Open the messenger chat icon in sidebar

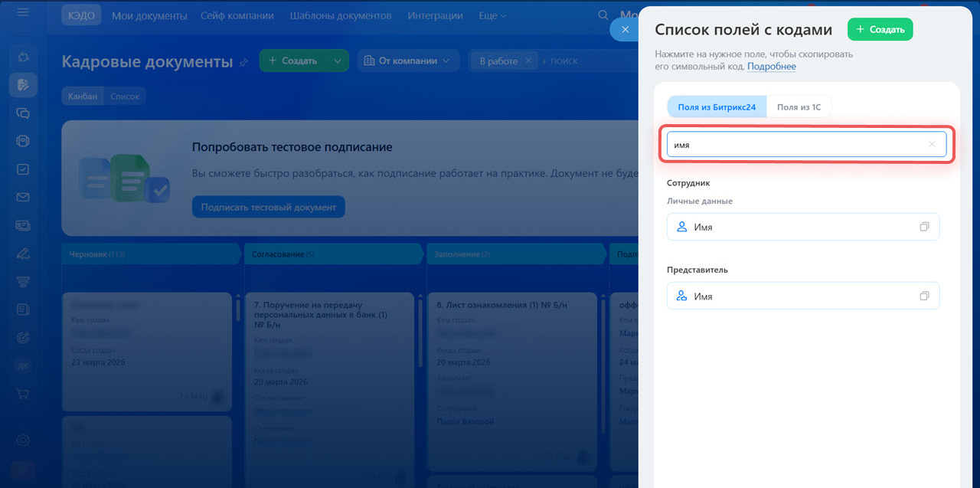click(23, 113)
